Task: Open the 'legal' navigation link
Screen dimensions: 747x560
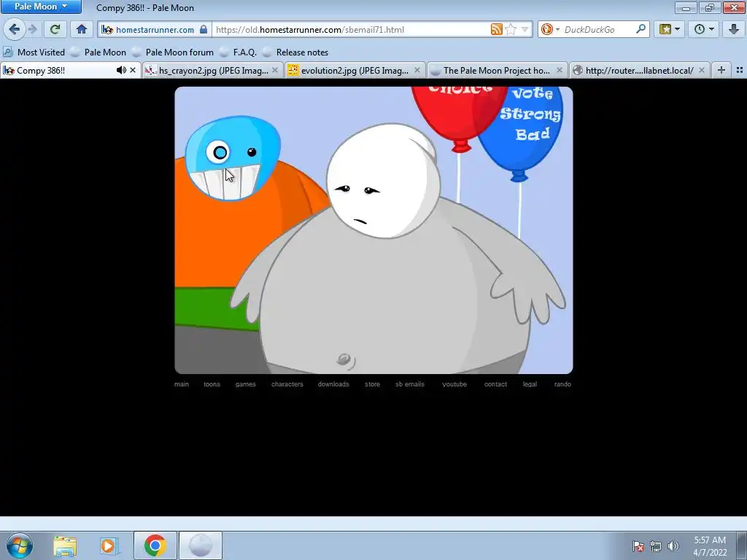Action: click(530, 384)
